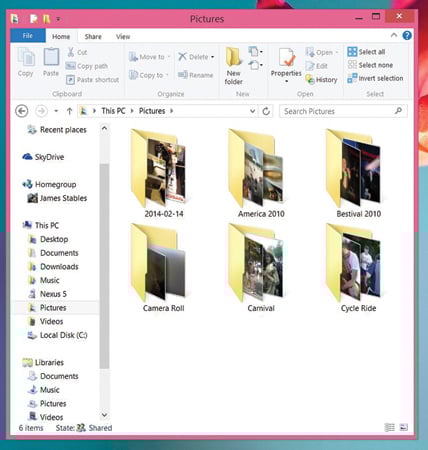Image resolution: width=428 pixels, height=450 pixels.
Task: Open the recent locations dropdown arrow
Action: click(x=56, y=111)
